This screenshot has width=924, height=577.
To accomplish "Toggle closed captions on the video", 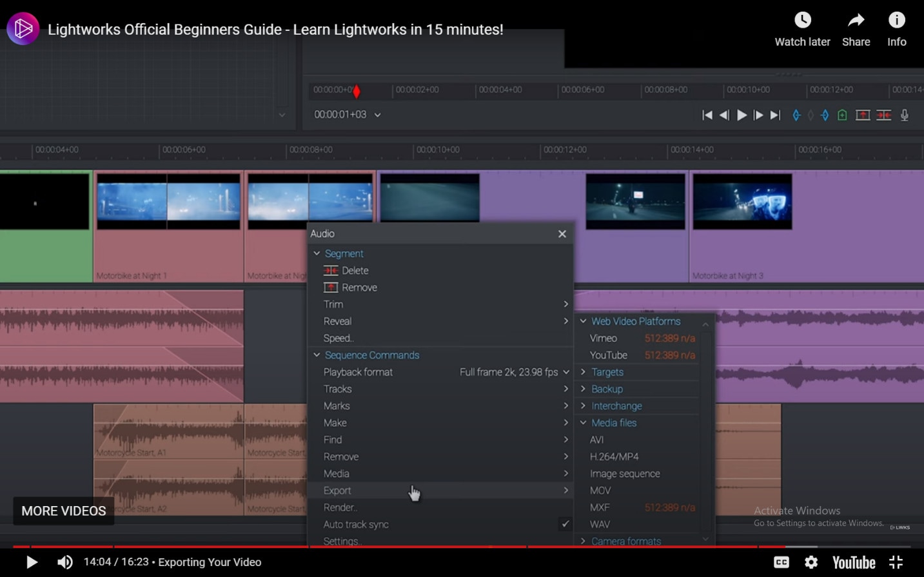I will 781,562.
